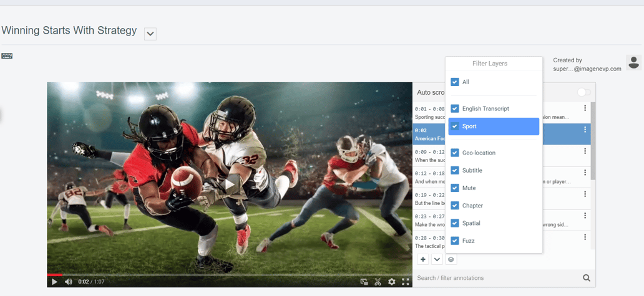This screenshot has height=296, width=644.
Task: Click the keyboard shortcuts icon
Action: pyautogui.click(x=7, y=55)
